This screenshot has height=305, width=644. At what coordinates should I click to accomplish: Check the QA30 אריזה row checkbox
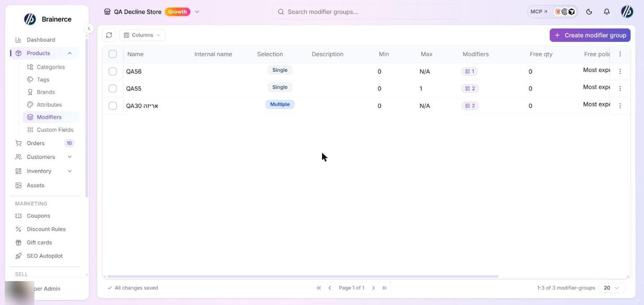(x=113, y=106)
